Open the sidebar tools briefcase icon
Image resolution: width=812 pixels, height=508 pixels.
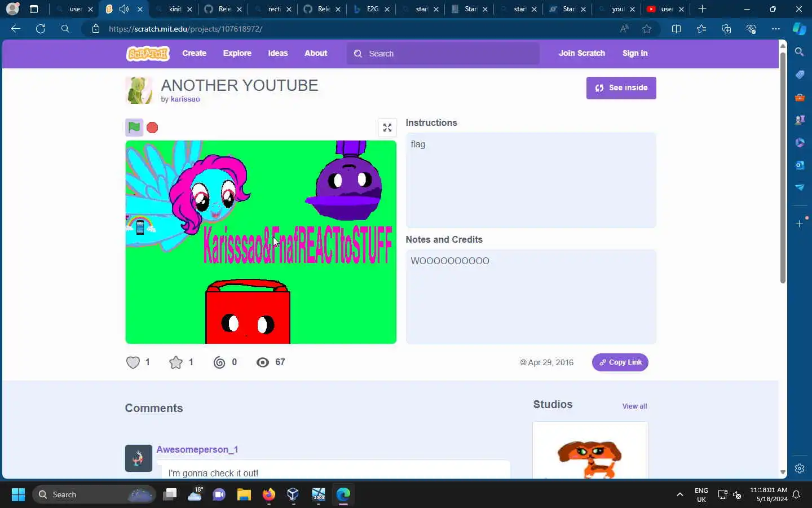pyautogui.click(x=800, y=97)
